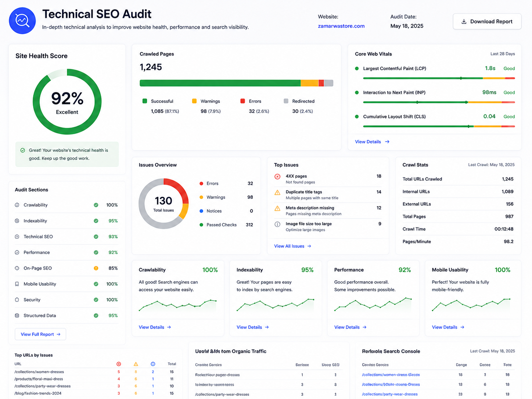Screen dimensions: 532x399
Task: Click the CLS progress bar
Action: pos(439,126)
